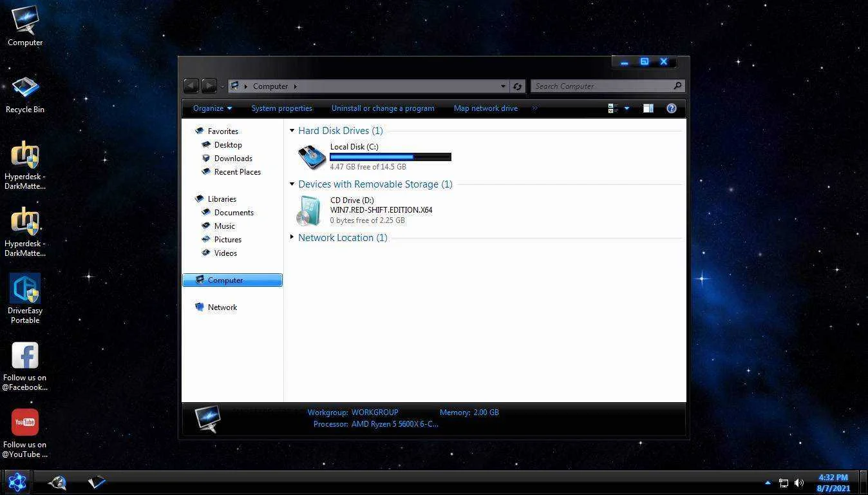868x495 pixels.
Task: Select Computer in the navigation pane
Action: pyautogui.click(x=232, y=280)
